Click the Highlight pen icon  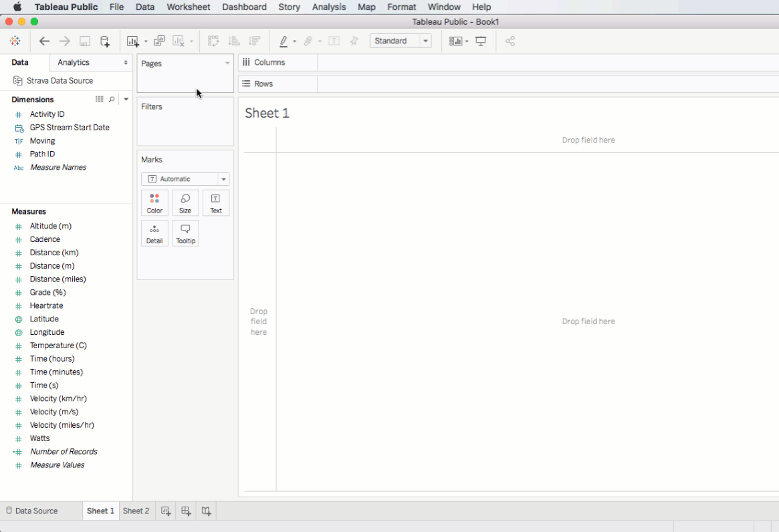pyautogui.click(x=284, y=41)
